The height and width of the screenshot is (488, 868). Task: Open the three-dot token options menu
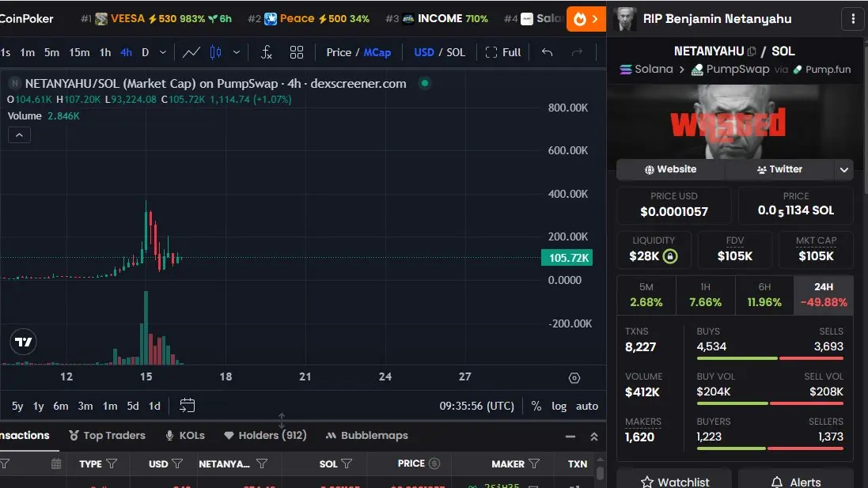tap(853, 19)
